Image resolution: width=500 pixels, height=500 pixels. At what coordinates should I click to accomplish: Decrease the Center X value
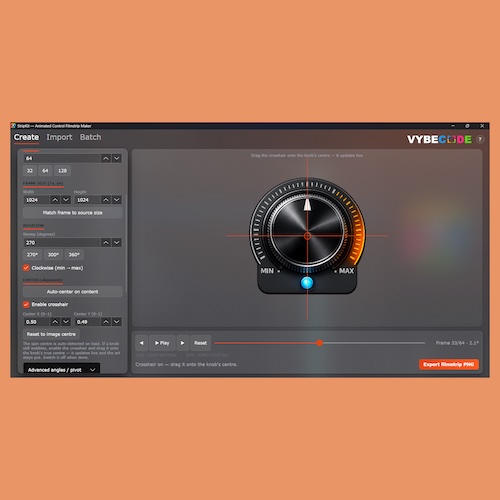[x=66, y=322]
